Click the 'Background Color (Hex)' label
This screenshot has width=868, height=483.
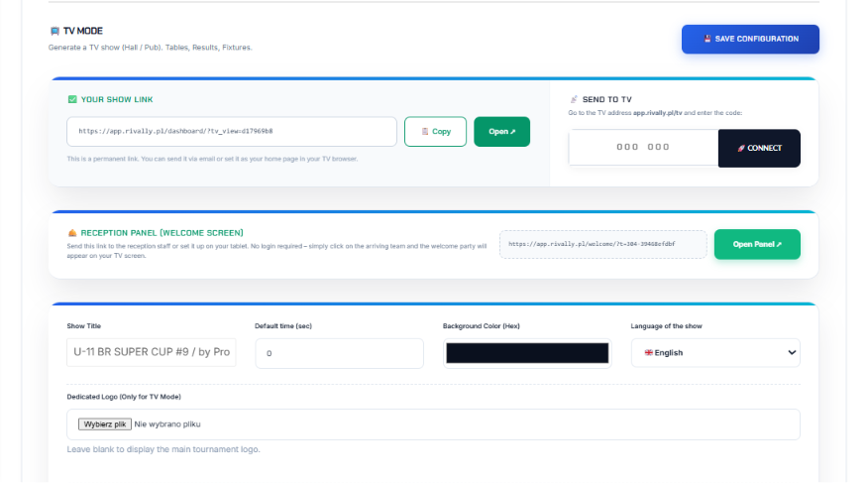coord(481,326)
